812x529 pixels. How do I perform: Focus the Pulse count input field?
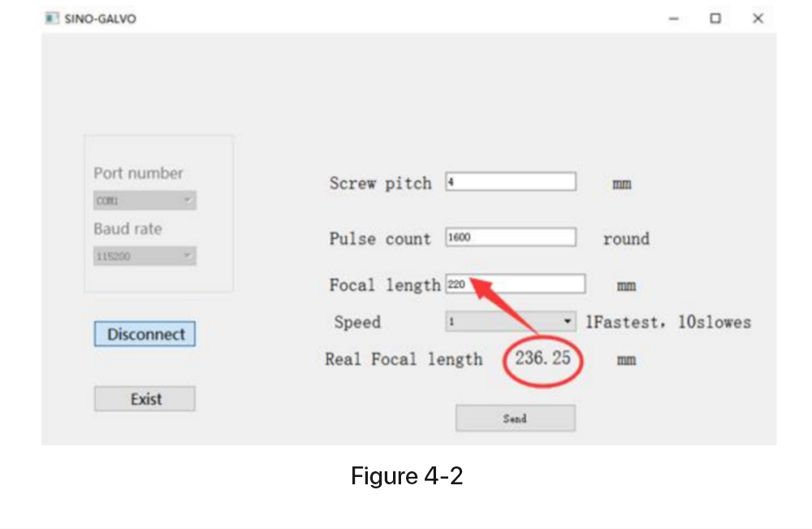pos(511,237)
